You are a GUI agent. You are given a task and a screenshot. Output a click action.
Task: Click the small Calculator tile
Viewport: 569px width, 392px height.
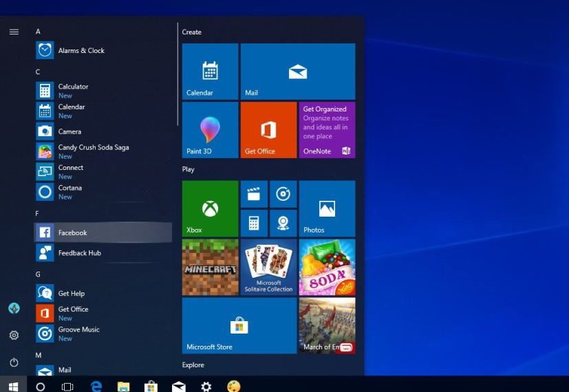point(254,223)
